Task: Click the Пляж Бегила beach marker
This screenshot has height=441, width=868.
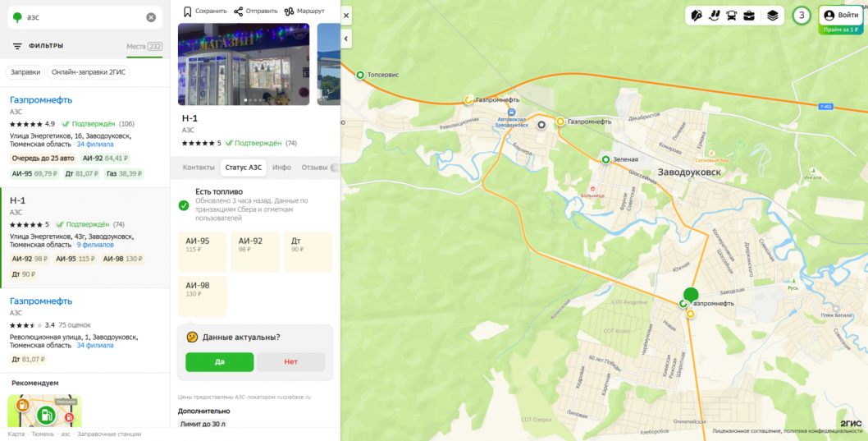Action: point(835,308)
